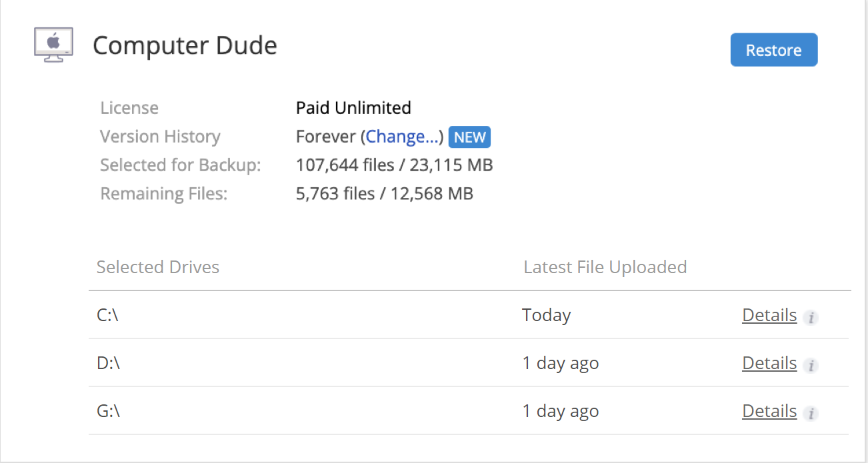The image size is (868, 463).
Task: Click the NEW badge beside Version History
Action: pyautogui.click(x=470, y=137)
